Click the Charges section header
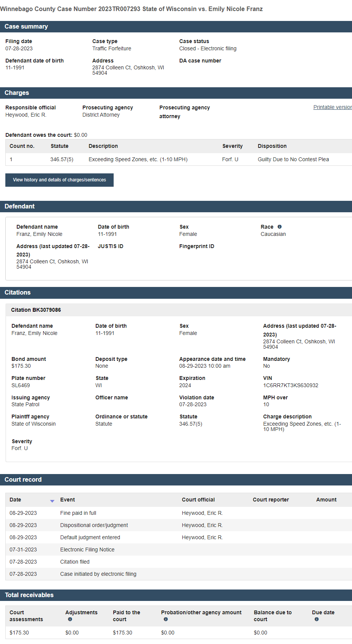The image size is (352, 644). coord(176,93)
